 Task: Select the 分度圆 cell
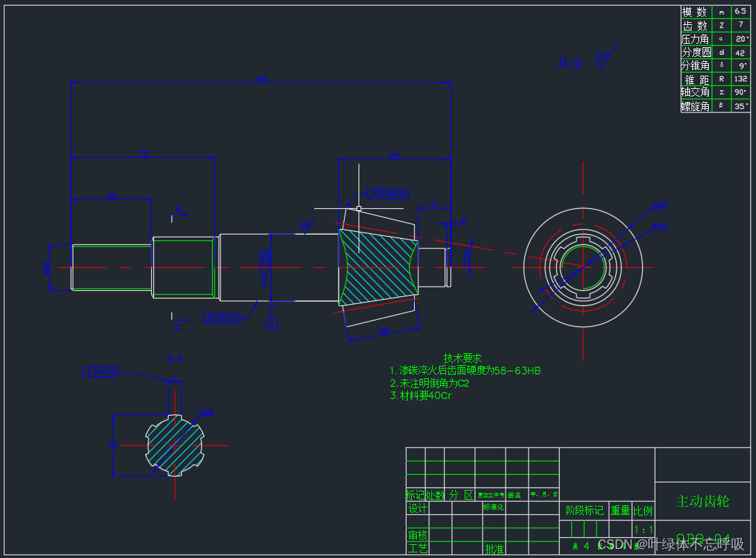[696, 53]
